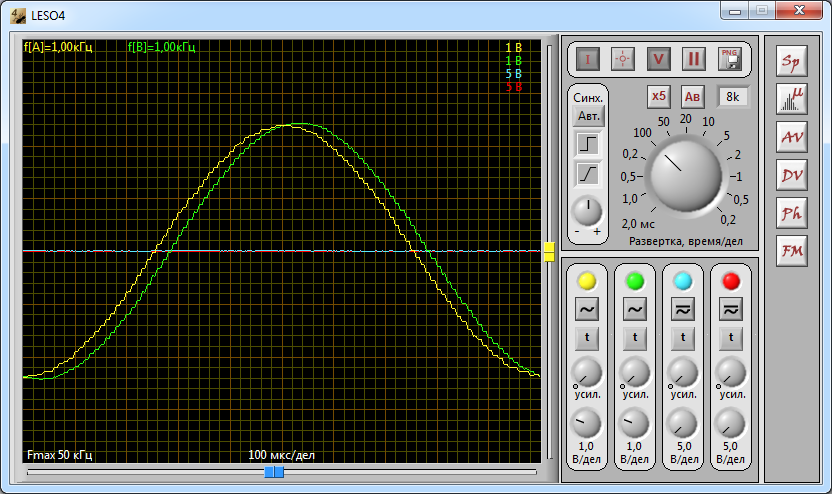
Task: Open the FM mode button
Action: point(792,251)
